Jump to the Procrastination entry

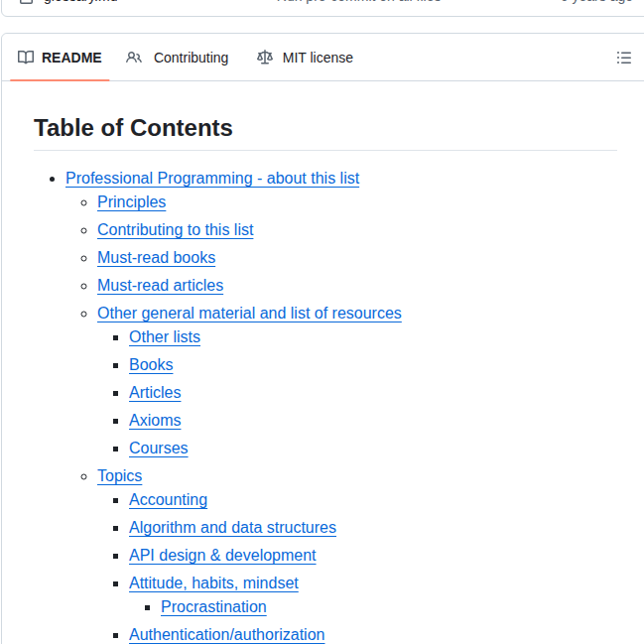[213, 607]
